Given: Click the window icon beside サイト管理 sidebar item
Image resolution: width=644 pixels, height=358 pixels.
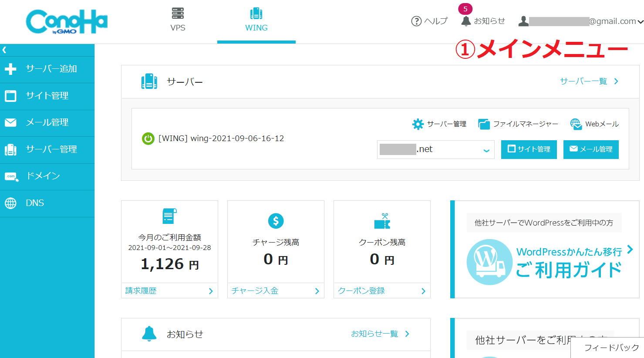Looking at the screenshot, I should (10, 96).
